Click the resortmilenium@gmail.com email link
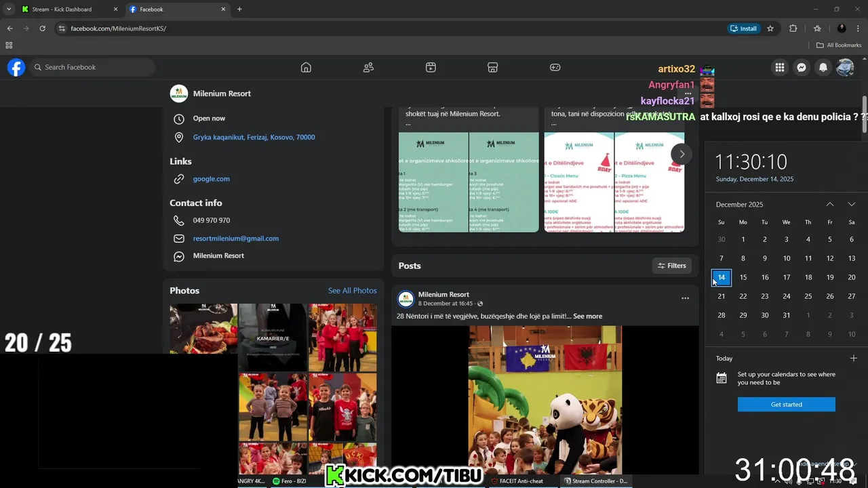This screenshot has width=868, height=488. click(x=235, y=239)
